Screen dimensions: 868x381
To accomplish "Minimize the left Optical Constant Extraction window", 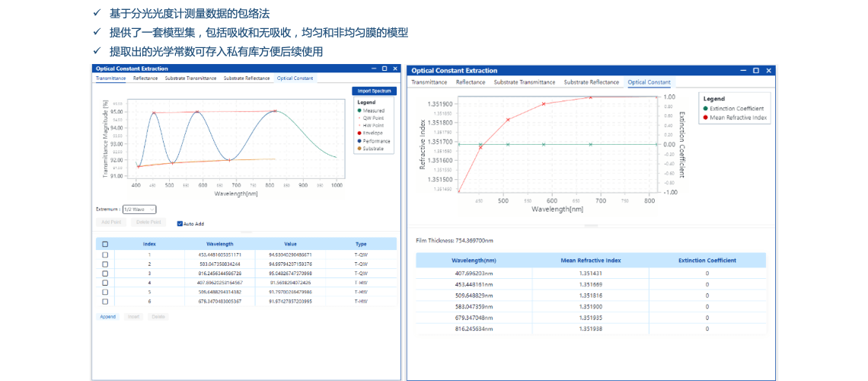I will click(374, 69).
